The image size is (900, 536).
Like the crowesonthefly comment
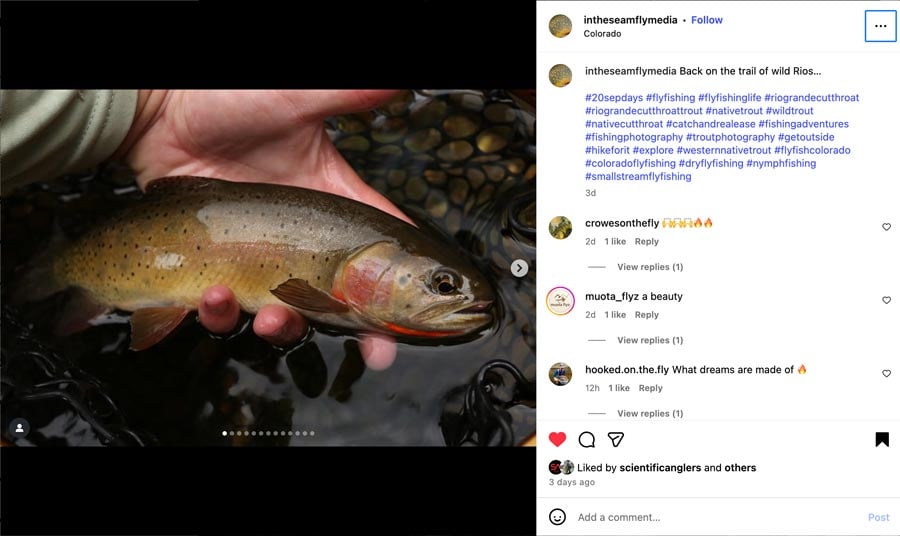point(886,227)
